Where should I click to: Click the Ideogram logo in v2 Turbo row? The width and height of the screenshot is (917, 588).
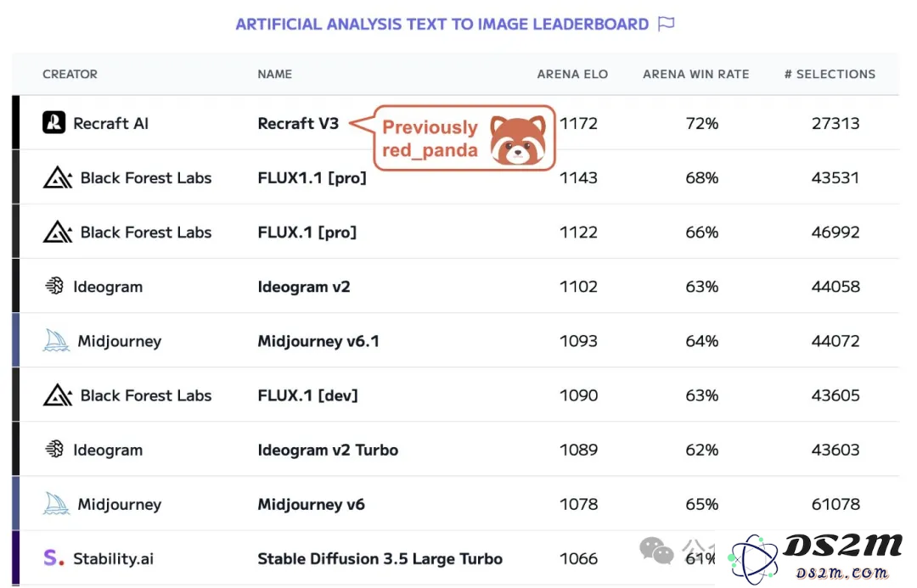(54, 449)
